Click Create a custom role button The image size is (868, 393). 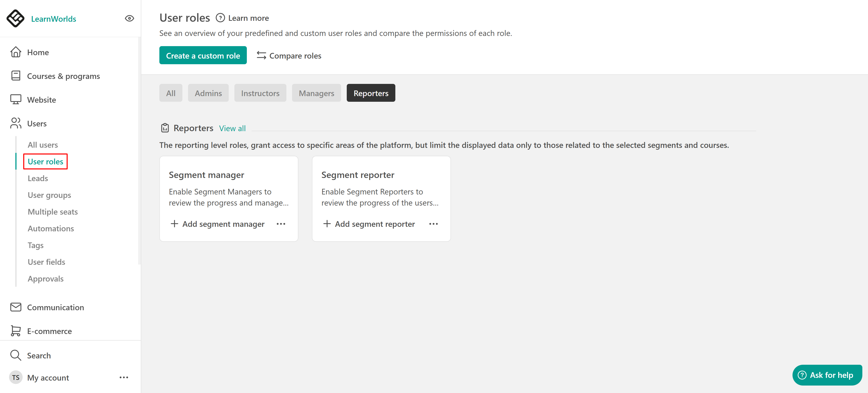coord(203,55)
